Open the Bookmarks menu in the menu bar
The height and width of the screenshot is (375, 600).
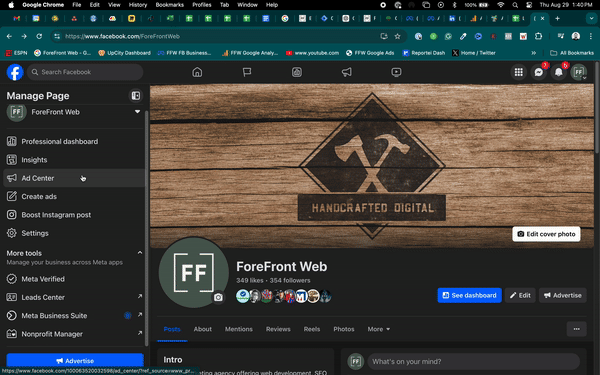(x=170, y=5)
